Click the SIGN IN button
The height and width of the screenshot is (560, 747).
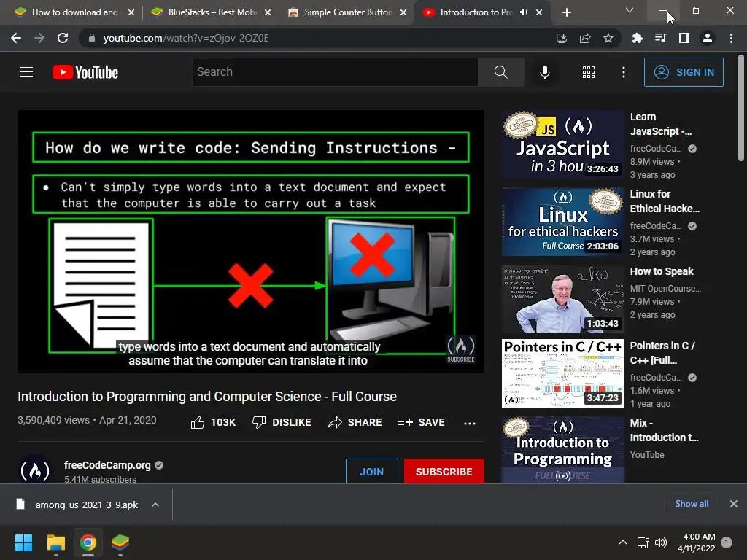(x=684, y=72)
